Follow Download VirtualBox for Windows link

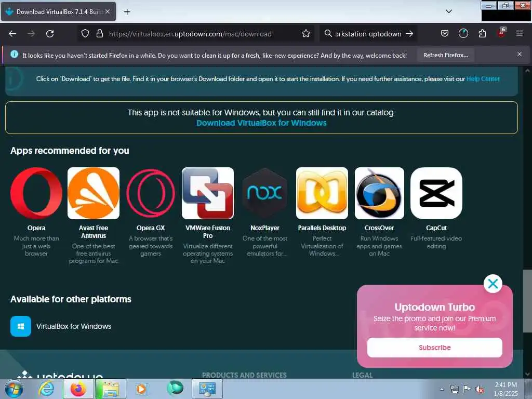261,123
